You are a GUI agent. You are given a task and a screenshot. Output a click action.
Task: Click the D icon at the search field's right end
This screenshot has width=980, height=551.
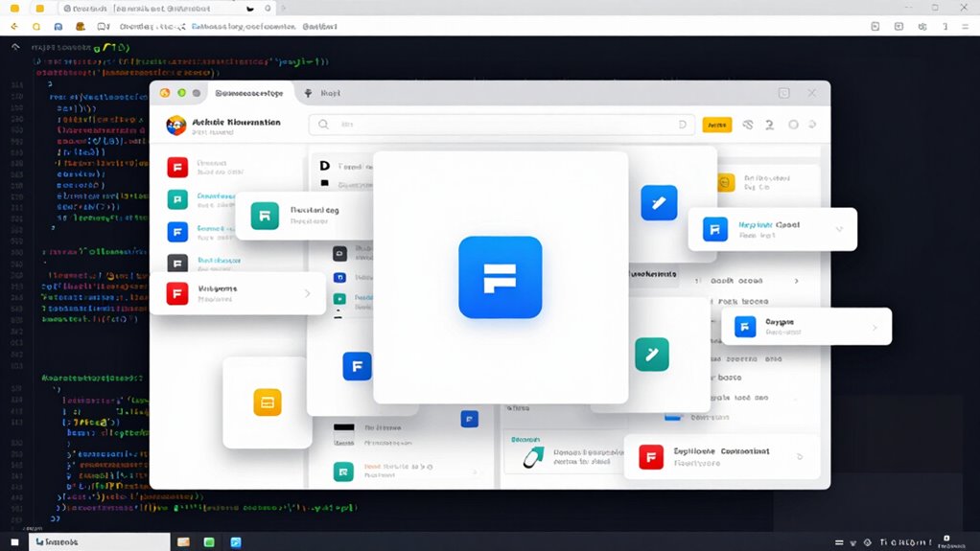coord(683,125)
